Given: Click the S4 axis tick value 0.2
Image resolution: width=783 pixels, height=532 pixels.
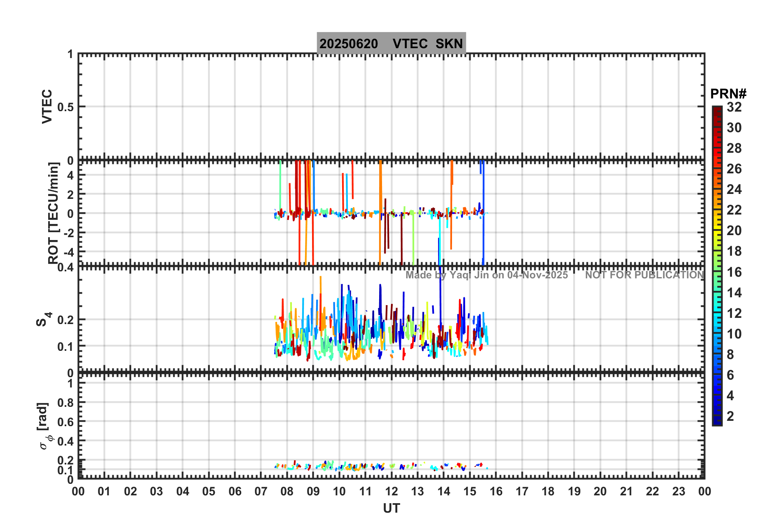Looking at the screenshot, I should click(x=65, y=320).
